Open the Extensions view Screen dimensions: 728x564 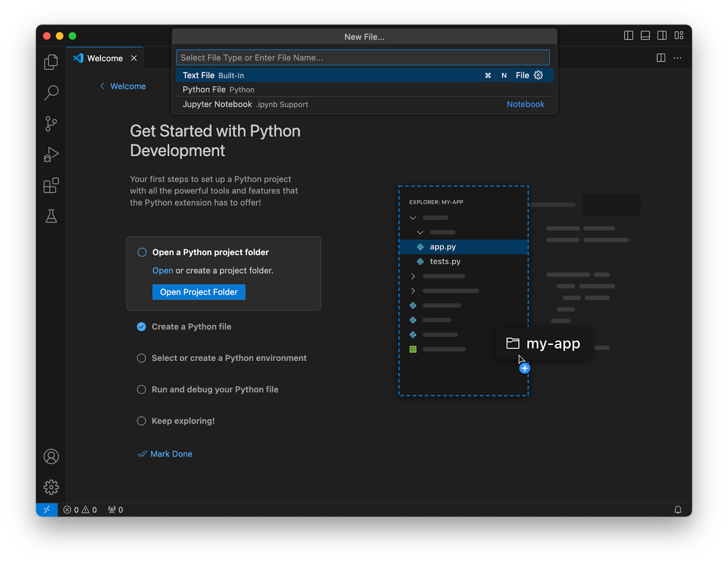[51, 185]
